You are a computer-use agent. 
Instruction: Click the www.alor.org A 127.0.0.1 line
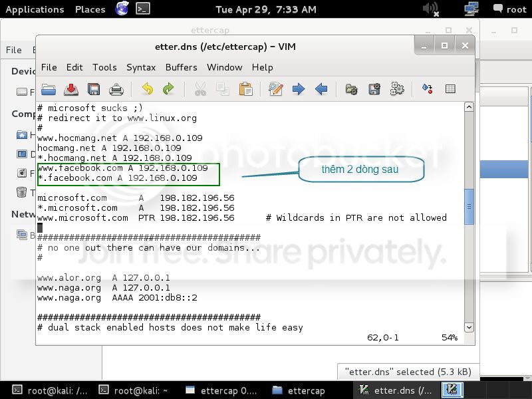coord(104,278)
